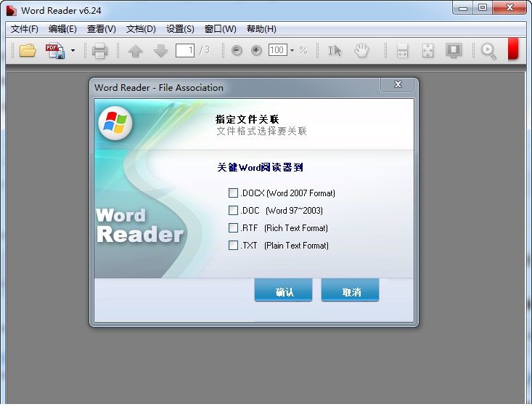Click the zoom percentage field showing 100
The width and height of the screenshot is (532, 420).
[277, 50]
